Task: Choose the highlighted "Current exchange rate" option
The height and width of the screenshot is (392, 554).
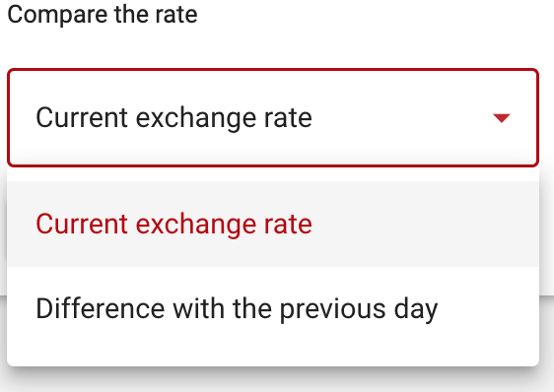Action: [273, 224]
